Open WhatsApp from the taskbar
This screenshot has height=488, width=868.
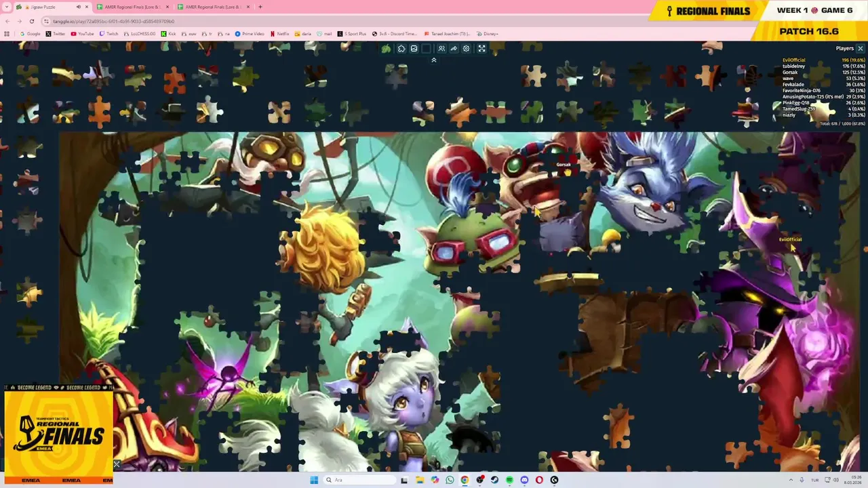click(x=450, y=480)
